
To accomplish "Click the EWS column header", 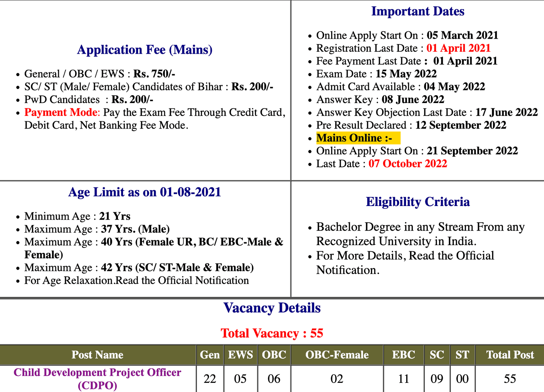I will pos(240,355).
